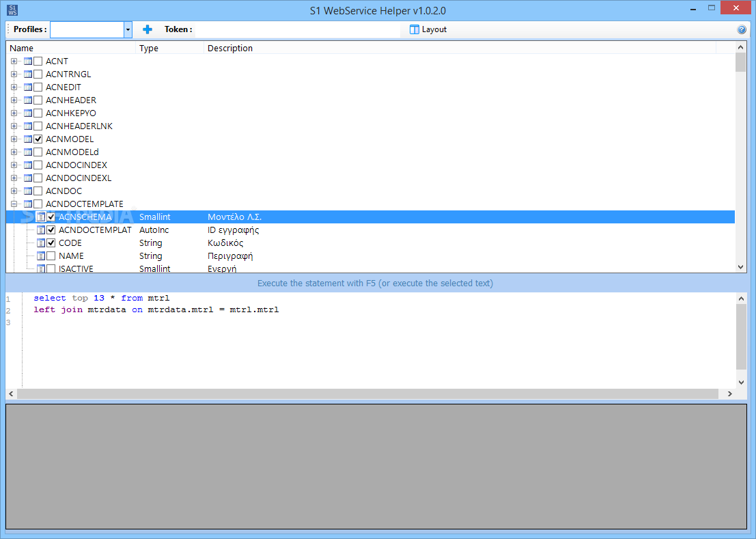The width and height of the screenshot is (756, 539).
Task: Click the Layout panel icon
Action: coord(414,29)
